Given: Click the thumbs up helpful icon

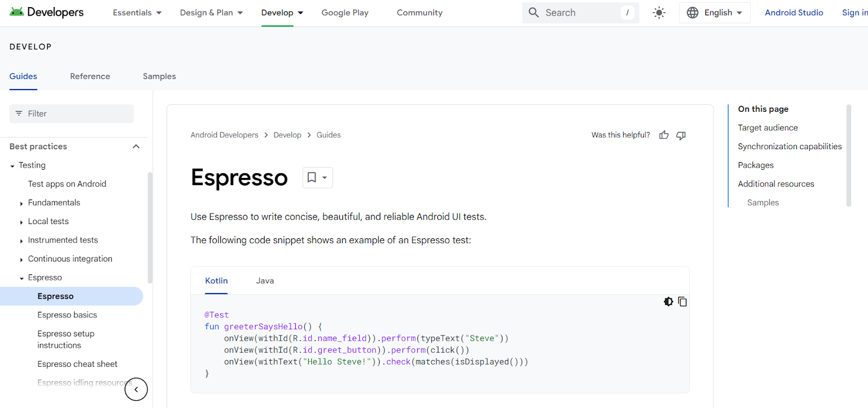Looking at the screenshot, I should 664,135.
